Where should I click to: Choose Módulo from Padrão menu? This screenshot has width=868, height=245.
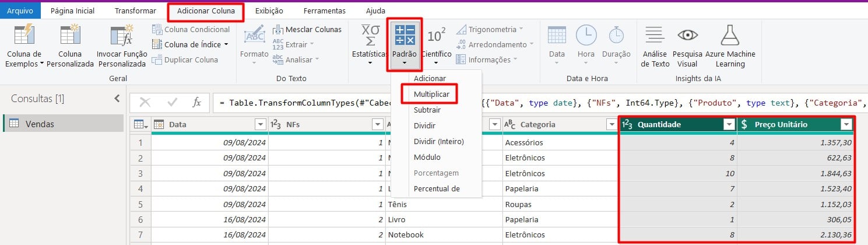tap(427, 157)
